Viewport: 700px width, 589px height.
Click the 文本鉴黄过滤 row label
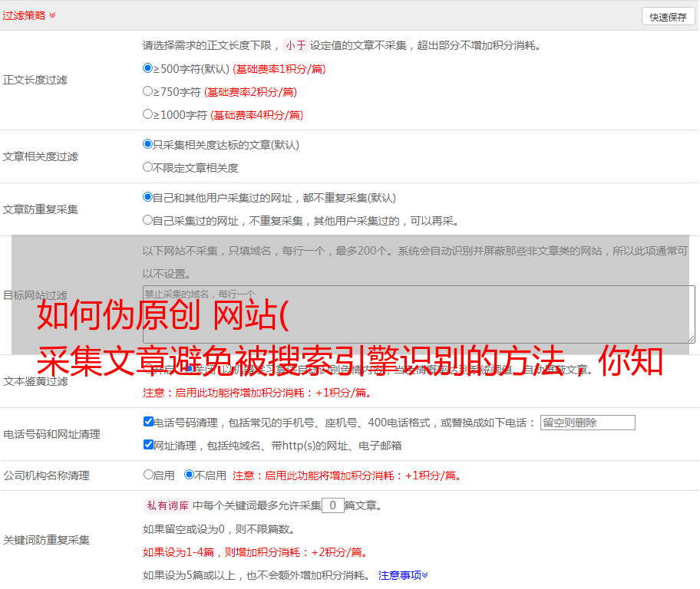point(36,381)
